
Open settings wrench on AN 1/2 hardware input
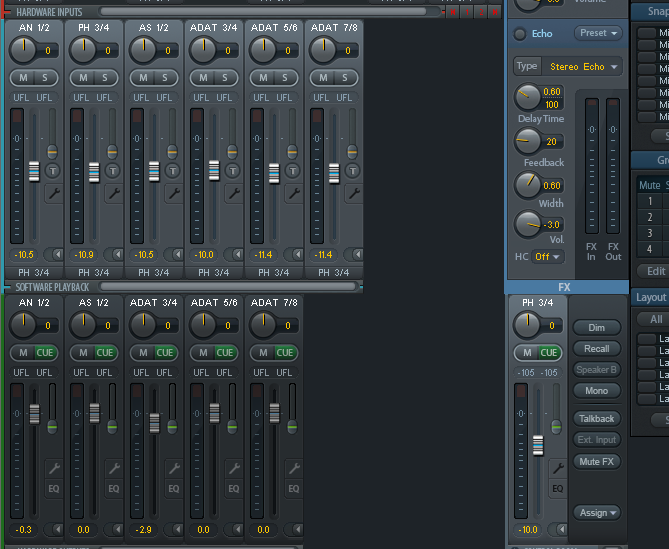[x=53, y=194]
